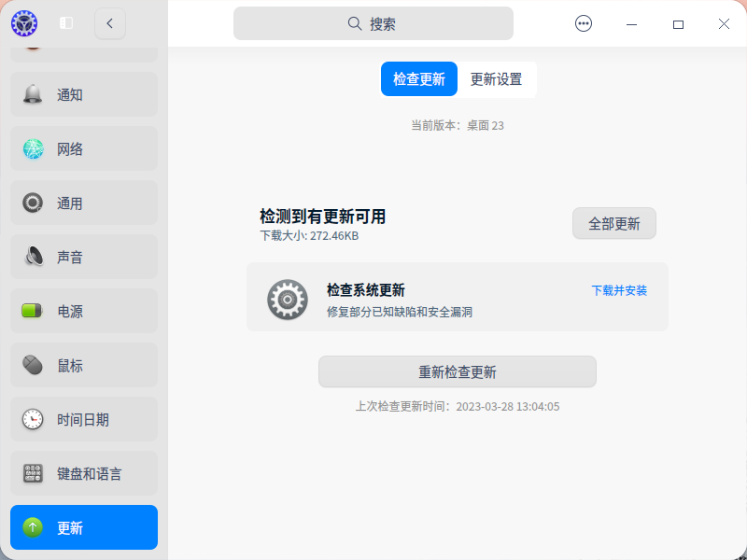Click the 全部更新 update all button
The image size is (747, 560).
[x=613, y=223]
